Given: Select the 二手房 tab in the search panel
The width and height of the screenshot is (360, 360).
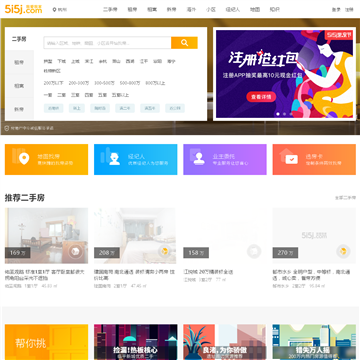Looking at the screenshot, I should click(19, 39).
